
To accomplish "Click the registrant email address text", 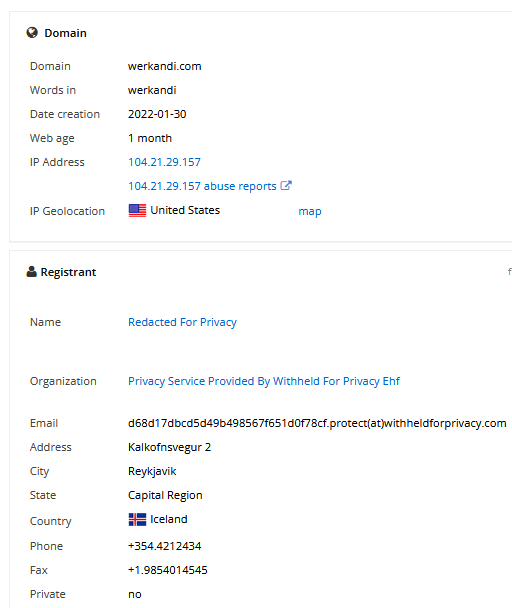I will tap(317, 423).
